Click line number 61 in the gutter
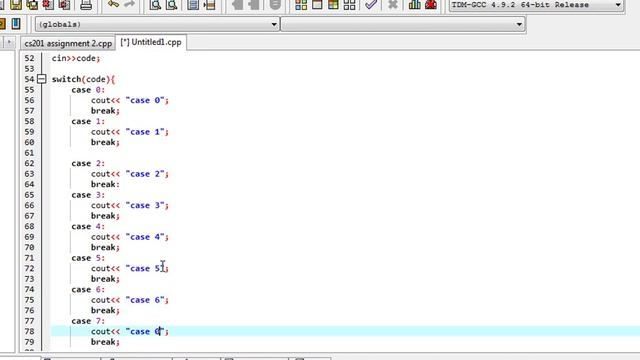 click(29, 153)
